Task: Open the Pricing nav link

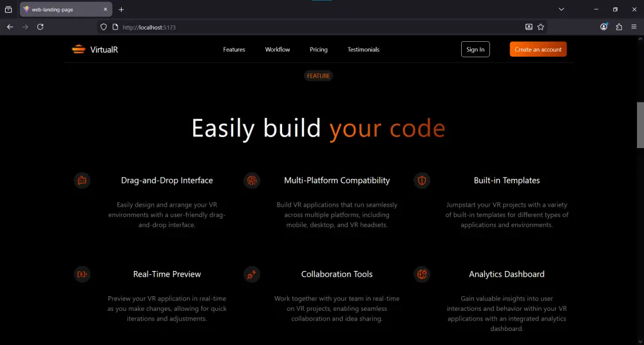Action: coord(319,50)
